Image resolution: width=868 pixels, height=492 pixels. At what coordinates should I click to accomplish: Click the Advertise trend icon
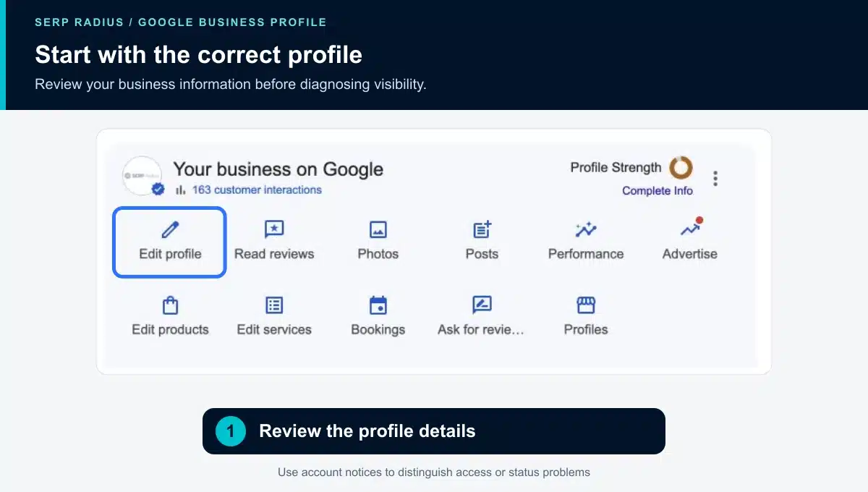coord(692,228)
